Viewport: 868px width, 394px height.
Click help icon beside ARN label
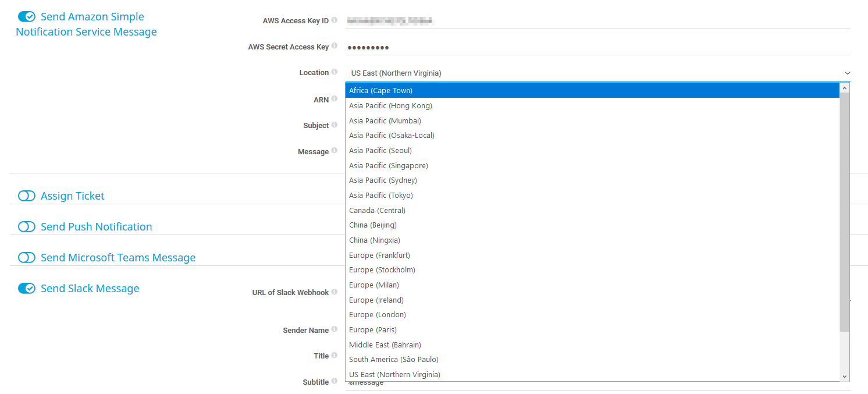[x=335, y=100]
